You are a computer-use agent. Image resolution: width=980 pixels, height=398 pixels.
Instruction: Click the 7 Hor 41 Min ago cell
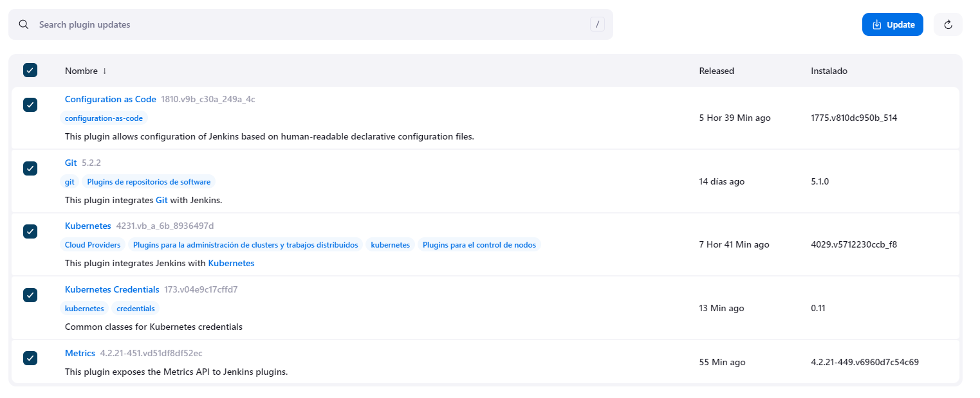click(x=734, y=245)
